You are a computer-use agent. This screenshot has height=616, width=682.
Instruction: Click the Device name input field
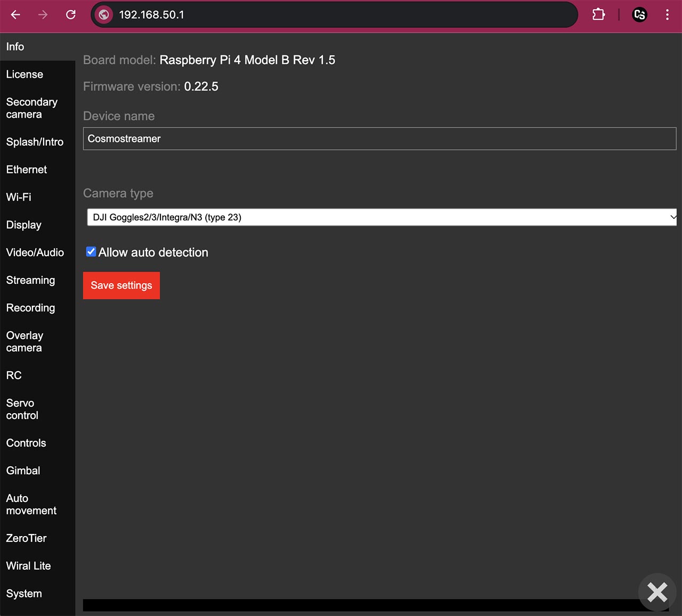tap(379, 138)
